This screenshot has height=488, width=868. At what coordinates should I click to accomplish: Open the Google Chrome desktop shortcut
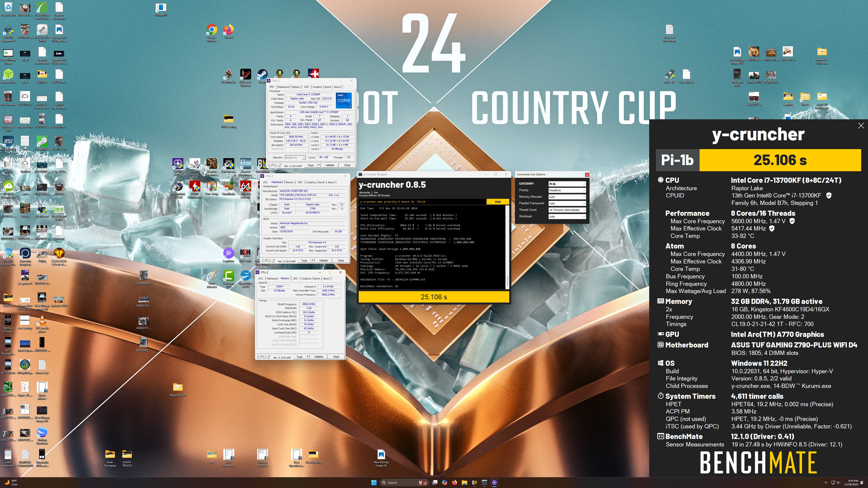212,33
